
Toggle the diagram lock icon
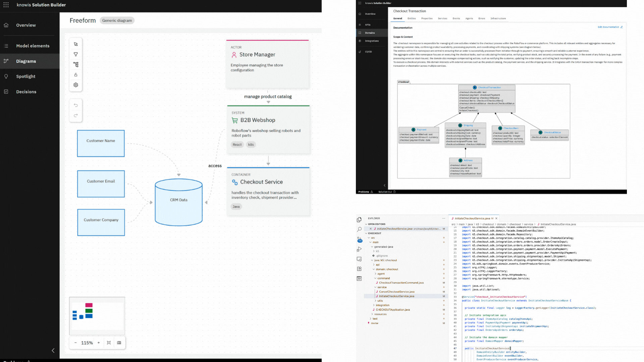click(x=76, y=75)
